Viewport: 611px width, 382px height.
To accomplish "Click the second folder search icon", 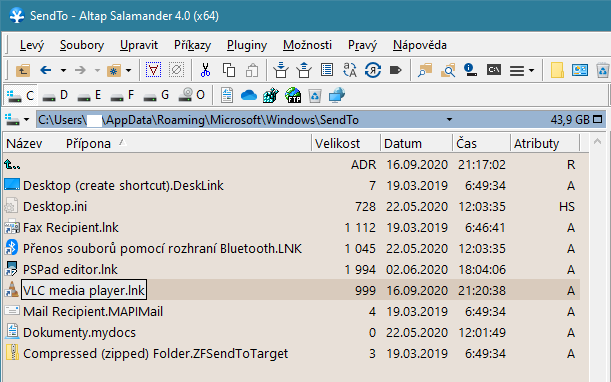I will [448, 70].
